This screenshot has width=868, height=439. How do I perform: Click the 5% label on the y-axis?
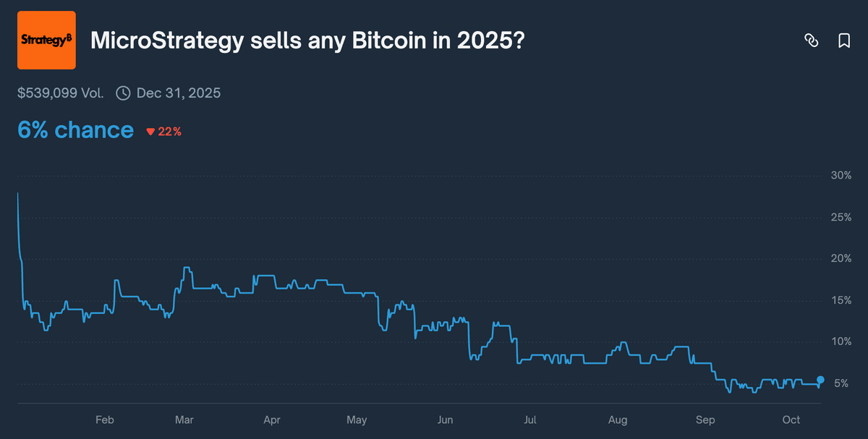pos(842,383)
